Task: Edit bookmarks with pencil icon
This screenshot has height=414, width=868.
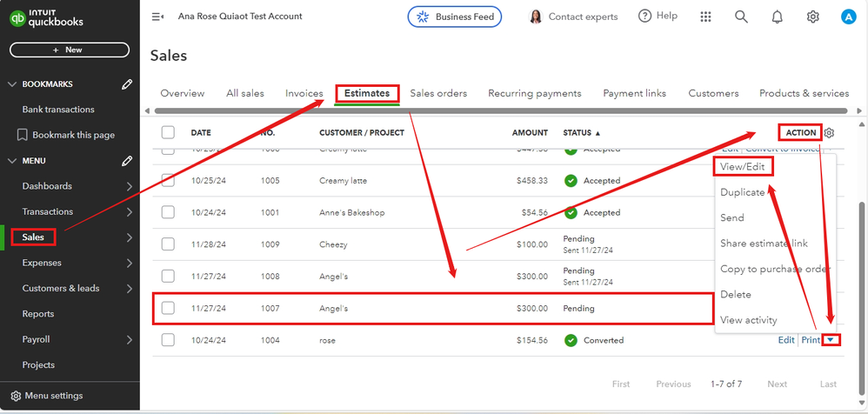Action: pos(127,84)
